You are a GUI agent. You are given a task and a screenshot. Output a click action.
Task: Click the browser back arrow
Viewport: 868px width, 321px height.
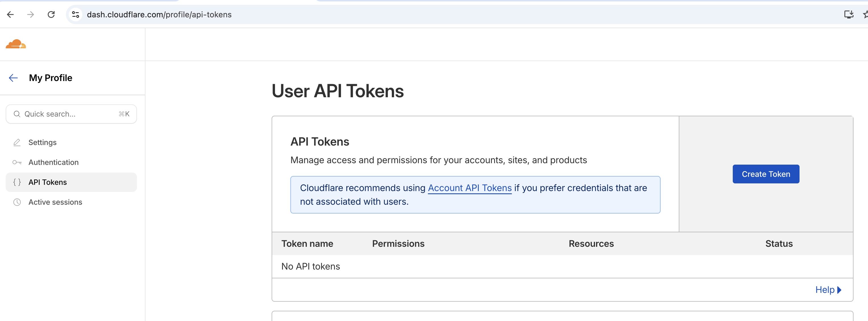coord(11,15)
